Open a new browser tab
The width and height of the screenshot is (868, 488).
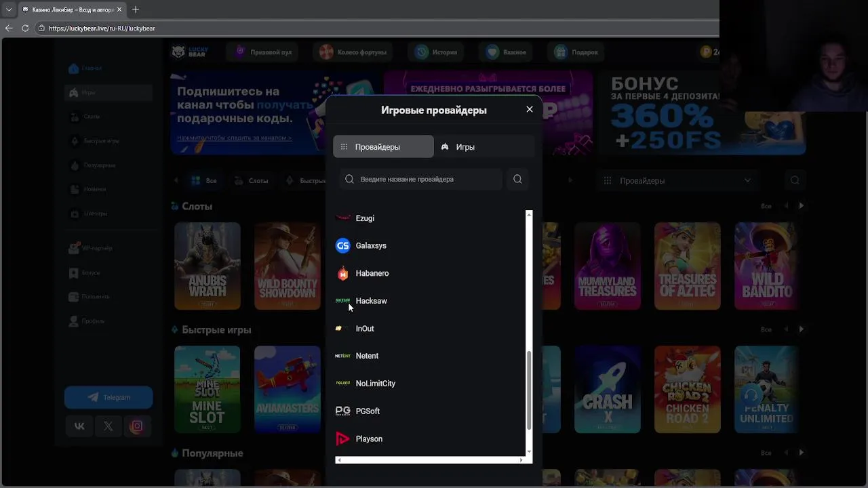tap(136, 9)
